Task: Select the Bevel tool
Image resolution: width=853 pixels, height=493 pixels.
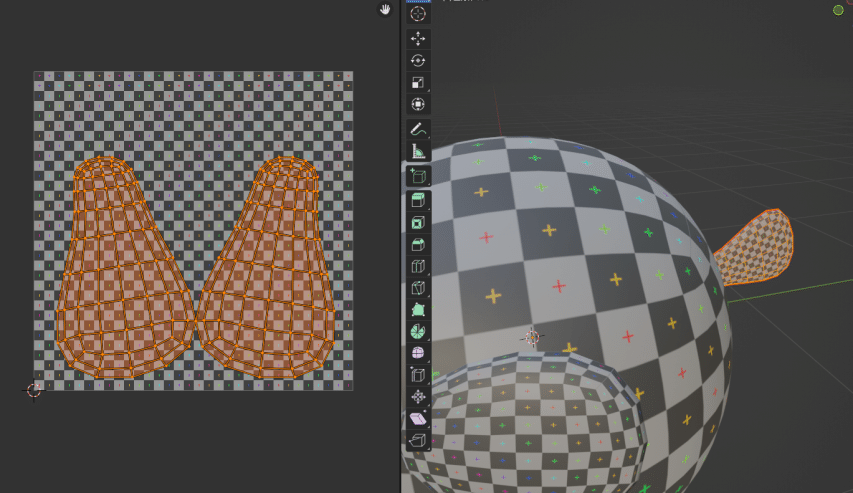Action: point(418,244)
